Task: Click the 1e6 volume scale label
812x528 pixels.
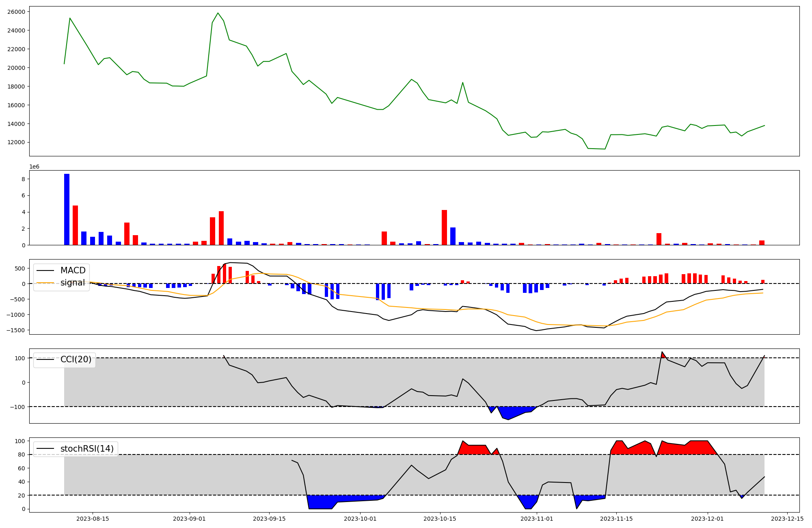Action: [34, 167]
